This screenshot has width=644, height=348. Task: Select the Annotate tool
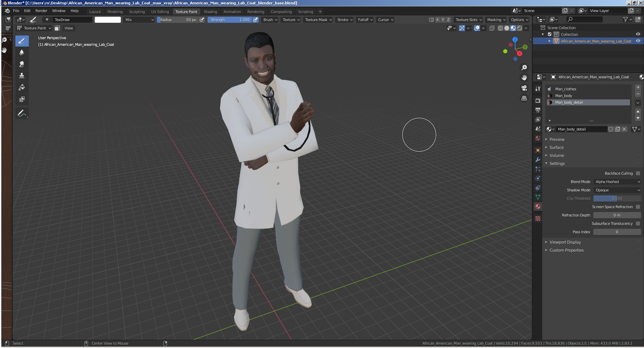click(22, 113)
